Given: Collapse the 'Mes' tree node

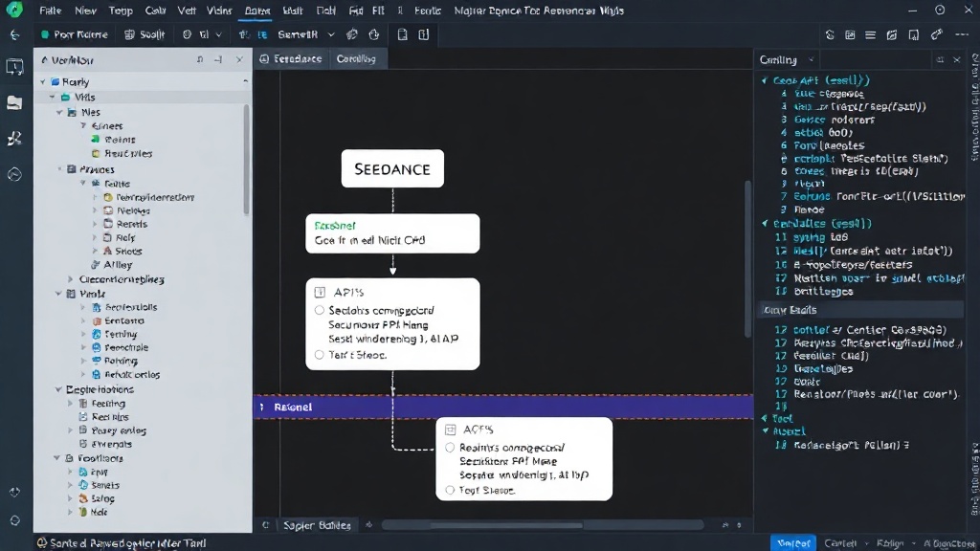Looking at the screenshot, I should [x=60, y=113].
